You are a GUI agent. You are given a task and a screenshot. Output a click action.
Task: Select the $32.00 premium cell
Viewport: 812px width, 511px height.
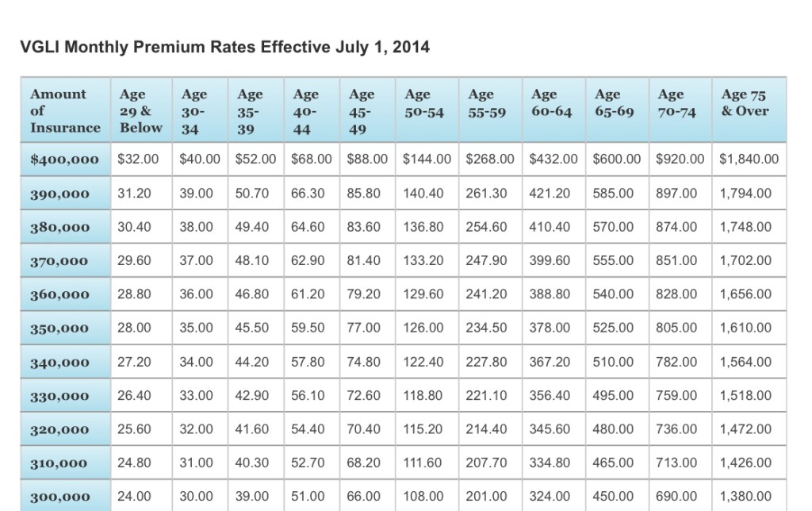tap(138, 159)
